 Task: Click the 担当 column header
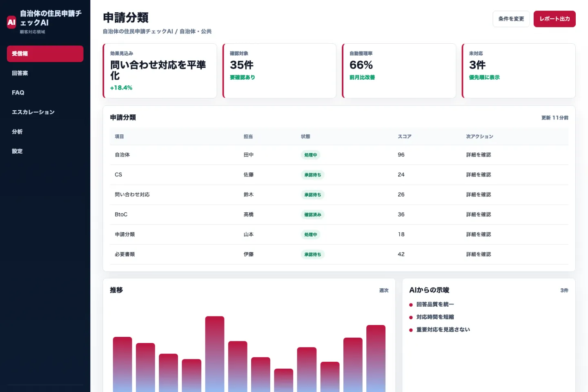pyautogui.click(x=248, y=136)
